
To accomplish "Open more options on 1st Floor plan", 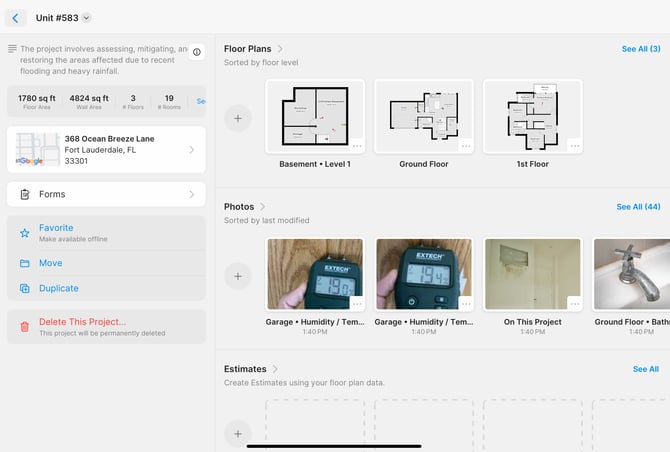I will [574, 146].
